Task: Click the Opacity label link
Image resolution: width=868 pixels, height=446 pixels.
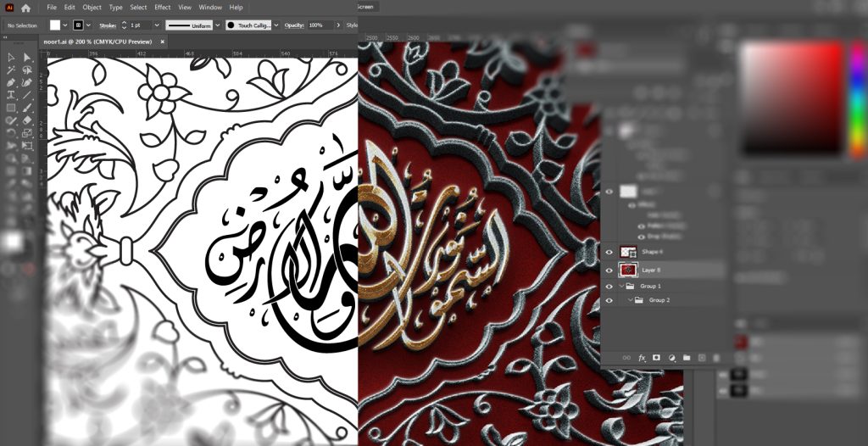Action: 294,25
